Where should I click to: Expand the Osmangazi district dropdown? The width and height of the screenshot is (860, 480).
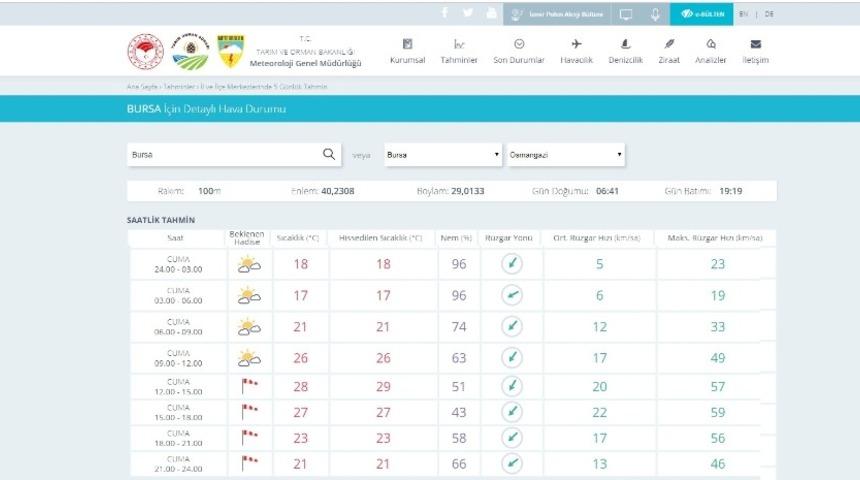coord(565,155)
